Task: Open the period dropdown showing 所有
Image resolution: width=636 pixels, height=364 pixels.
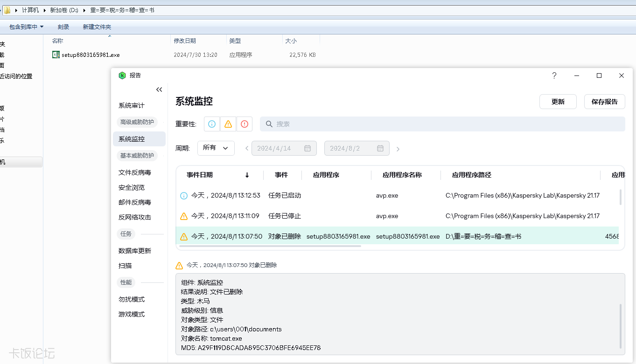Action: 216,148
